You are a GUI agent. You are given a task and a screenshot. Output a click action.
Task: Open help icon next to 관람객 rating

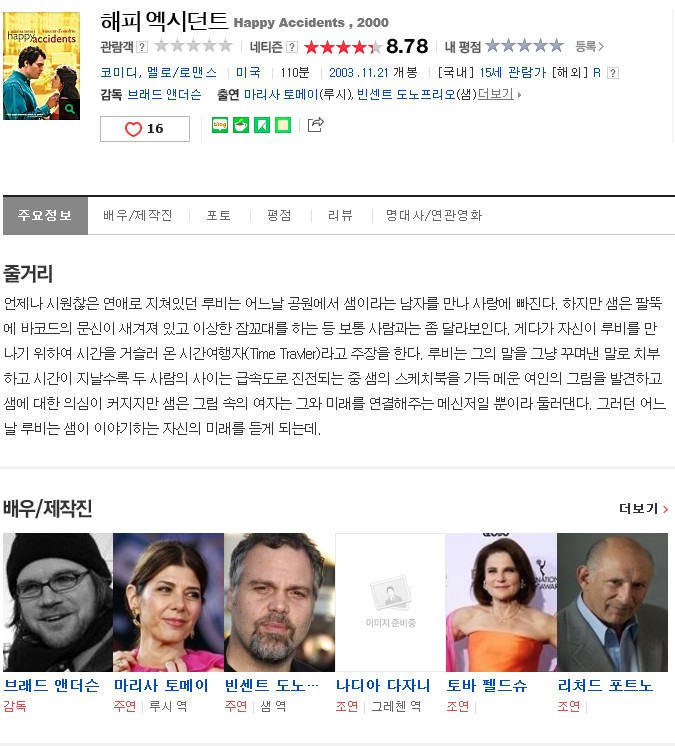[x=142, y=47]
